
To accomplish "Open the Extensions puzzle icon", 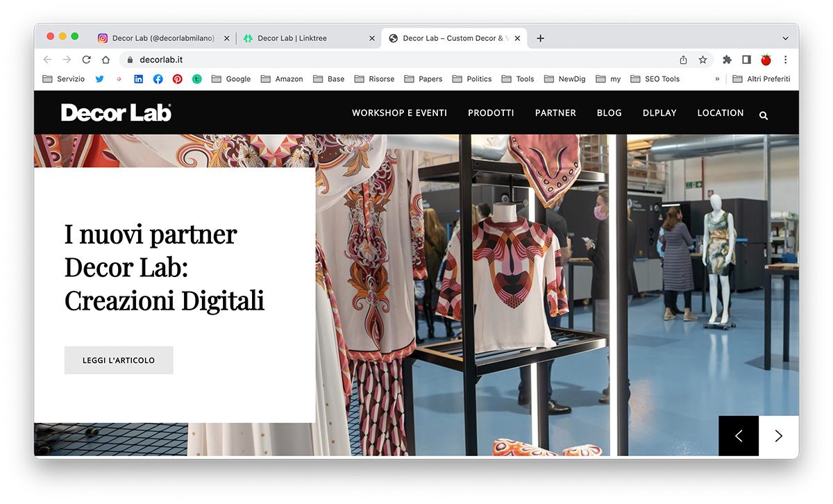I will pyautogui.click(x=727, y=60).
